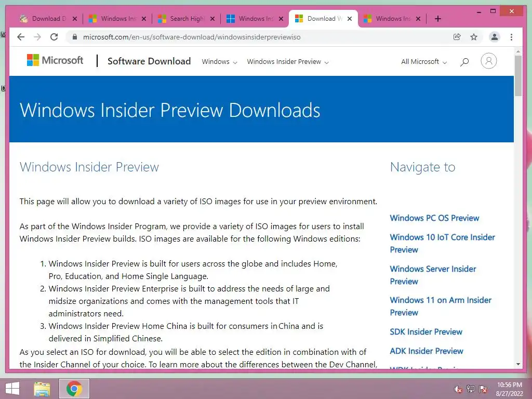Image resolution: width=532 pixels, height=399 pixels.
Task: Expand the Windows Insider Preview dropdown
Action: point(288,62)
